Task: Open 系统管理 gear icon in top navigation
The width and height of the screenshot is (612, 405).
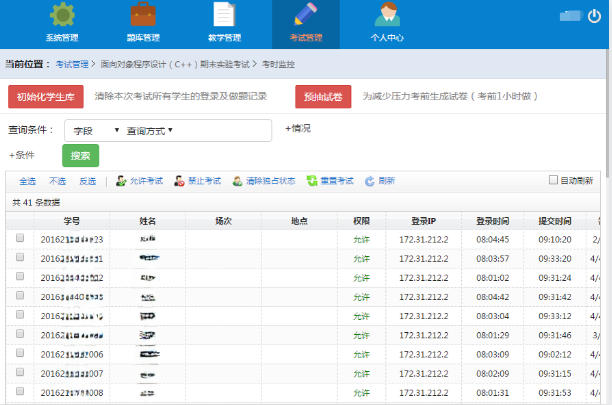Action: pyautogui.click(x=62, y=17)
